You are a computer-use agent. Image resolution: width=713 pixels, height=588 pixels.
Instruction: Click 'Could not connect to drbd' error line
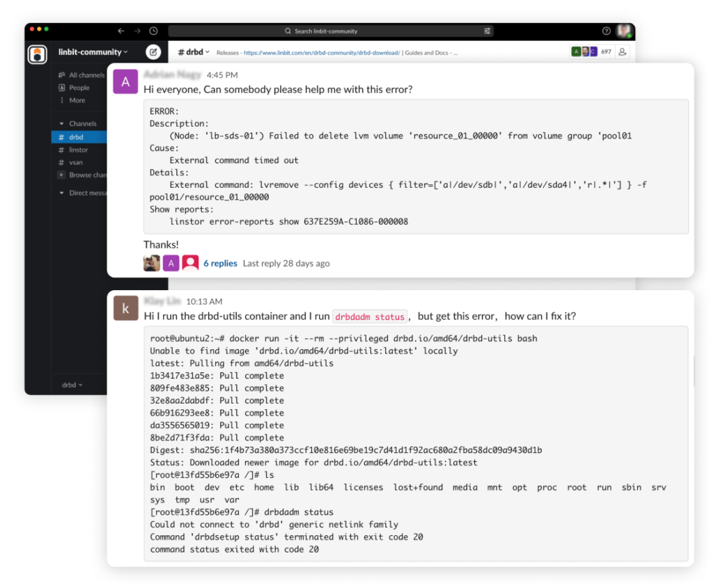point(274,525)
